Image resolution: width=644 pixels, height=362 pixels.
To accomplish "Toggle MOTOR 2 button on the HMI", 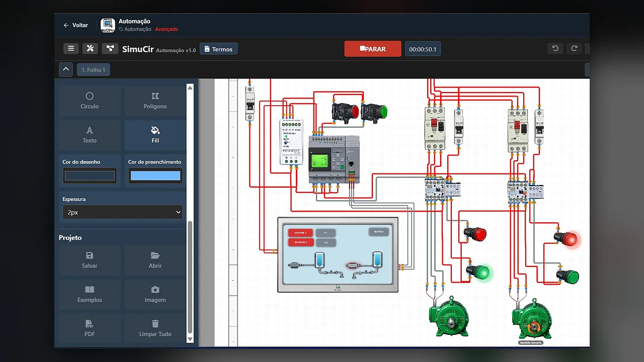I will [x=300, y=242].
